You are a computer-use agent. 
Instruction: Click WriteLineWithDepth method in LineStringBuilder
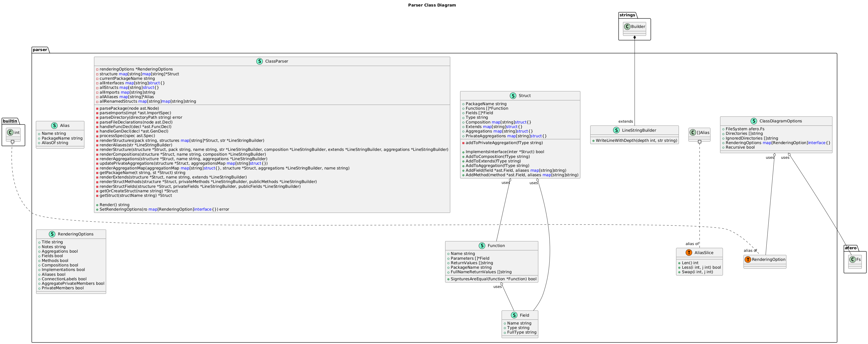point(634,141)
